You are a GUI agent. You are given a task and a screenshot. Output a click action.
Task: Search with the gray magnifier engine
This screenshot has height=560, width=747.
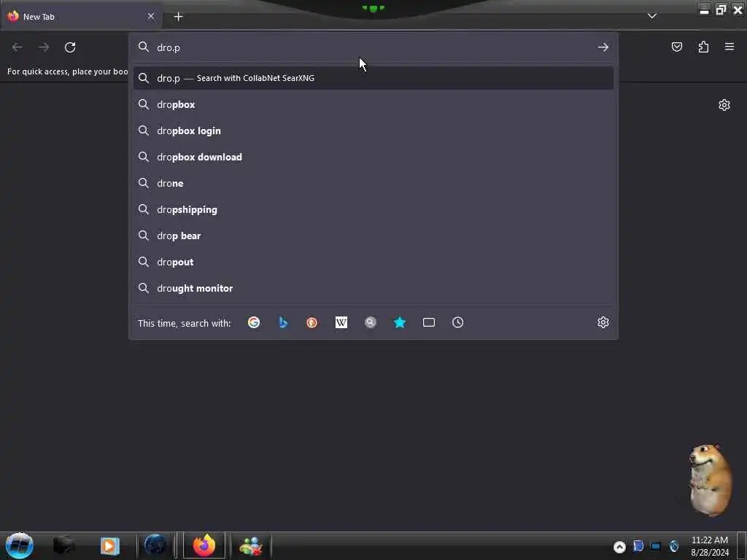370,322
